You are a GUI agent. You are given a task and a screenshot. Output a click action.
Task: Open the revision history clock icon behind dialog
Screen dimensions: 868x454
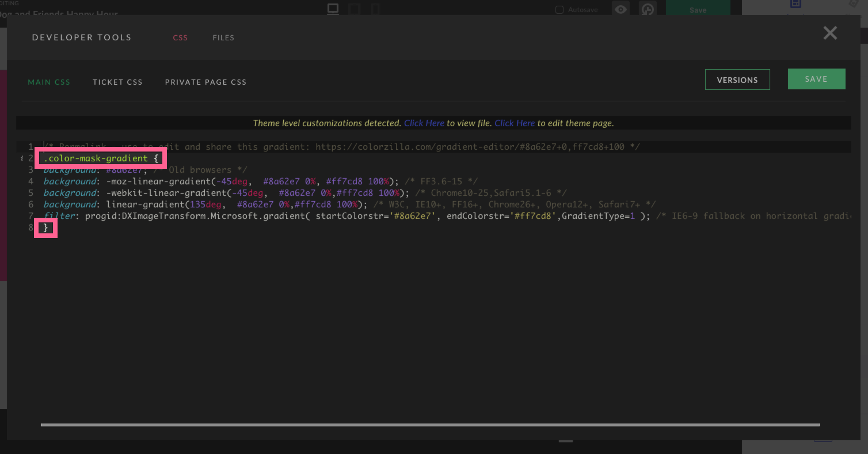click(x=648, y=10)
